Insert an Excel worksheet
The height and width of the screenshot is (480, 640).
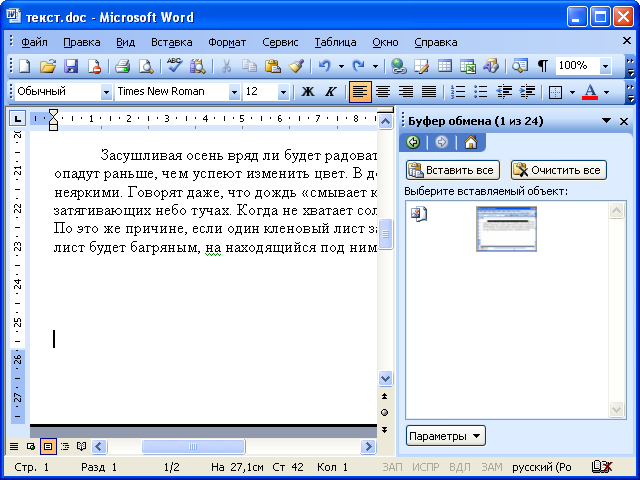click(468, 66)
